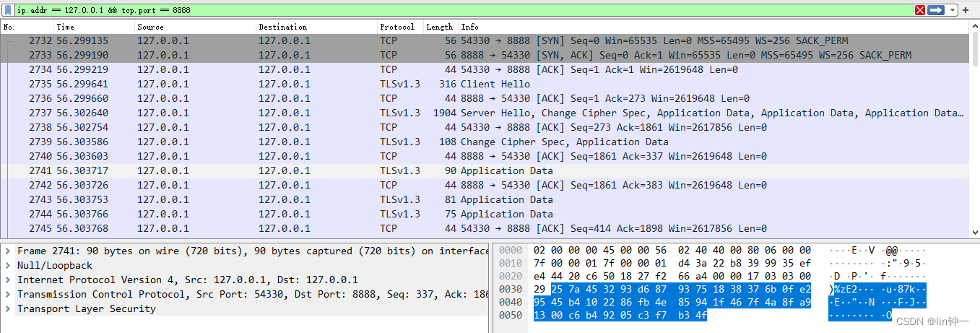Open the recent display filters dropdown
The width and height of the screenshot is (980, 333).
953,10
